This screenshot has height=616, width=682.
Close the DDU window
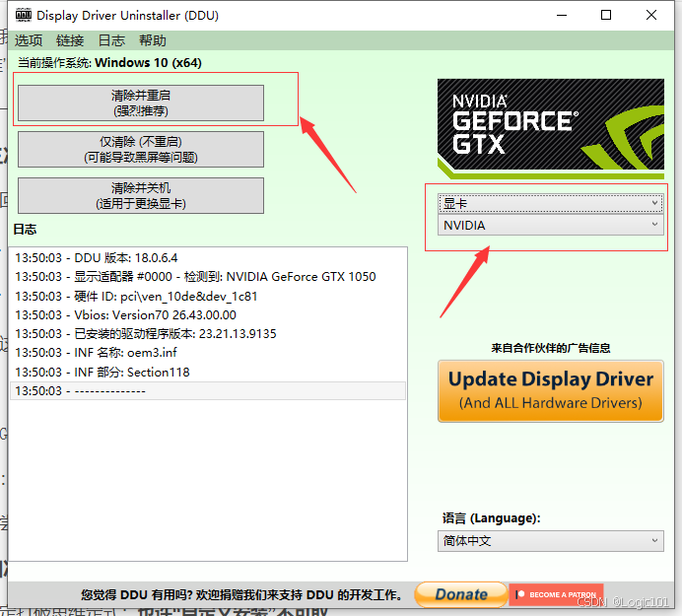click(651, 15)
